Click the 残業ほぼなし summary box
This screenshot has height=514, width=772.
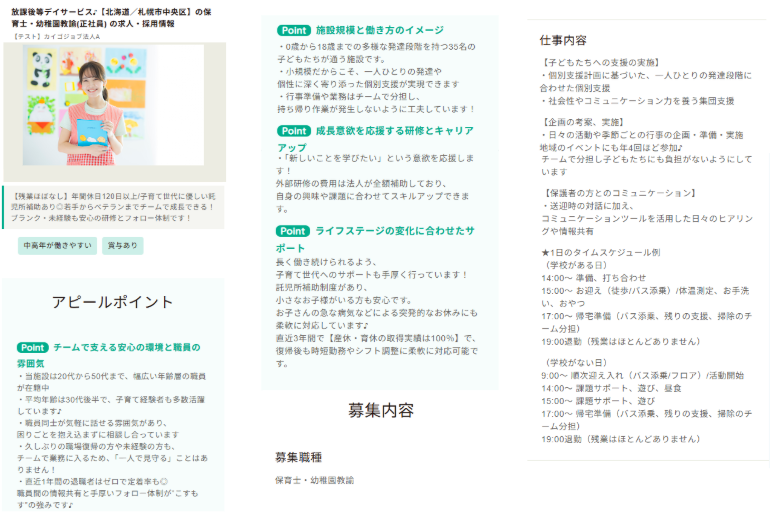click(113, 206)
